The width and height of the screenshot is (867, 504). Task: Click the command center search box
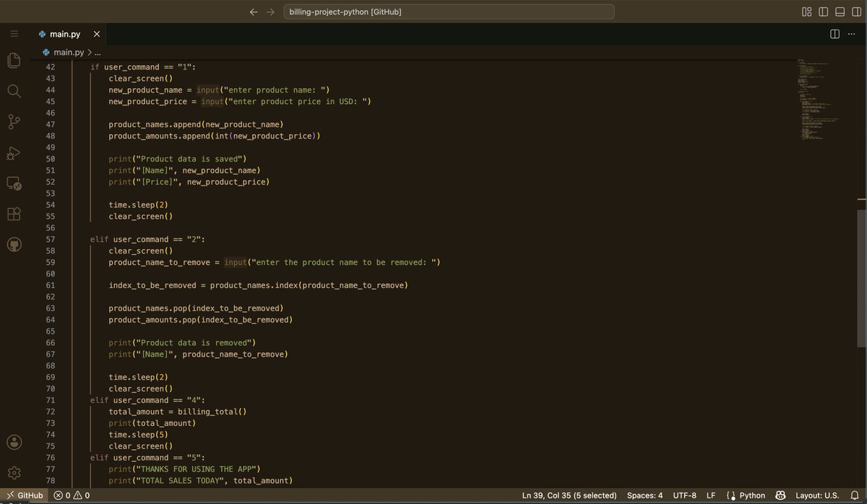pyautogui.click(x=448, y=12)
